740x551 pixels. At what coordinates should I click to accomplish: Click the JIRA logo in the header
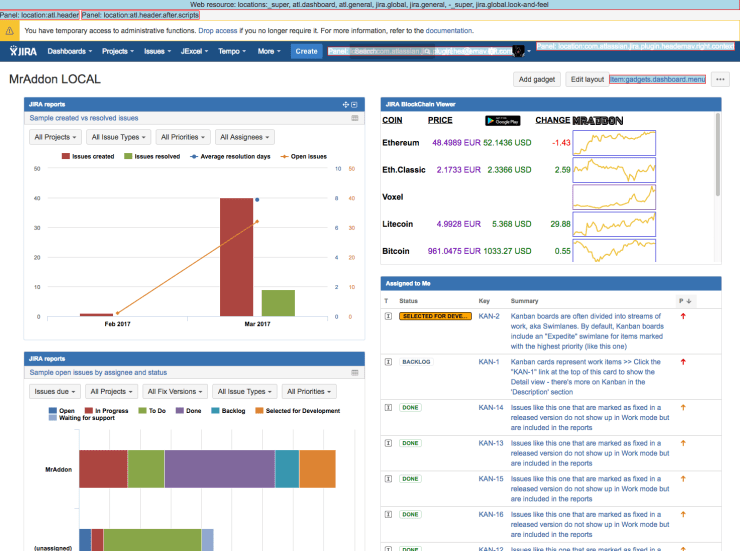coord(23,51)
